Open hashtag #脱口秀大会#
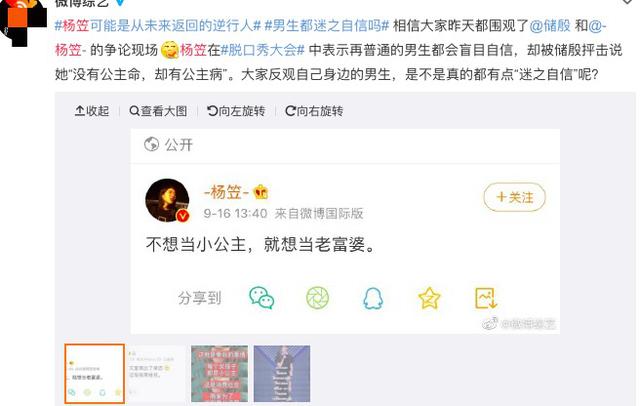Image resolution: width=640 pixels, height=406 pixels. click(263, 50)
